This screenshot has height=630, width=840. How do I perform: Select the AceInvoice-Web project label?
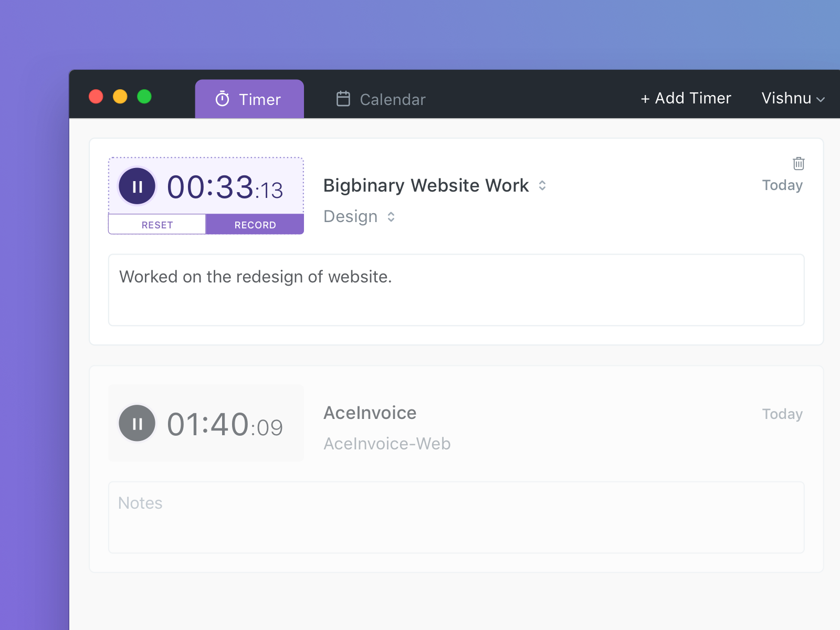coord(387,444)
